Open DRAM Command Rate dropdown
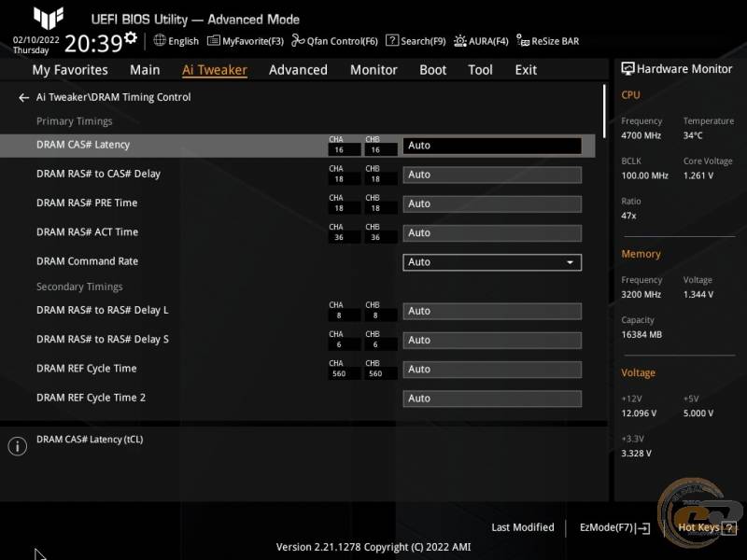747x560 pixels. coord(492,262)
